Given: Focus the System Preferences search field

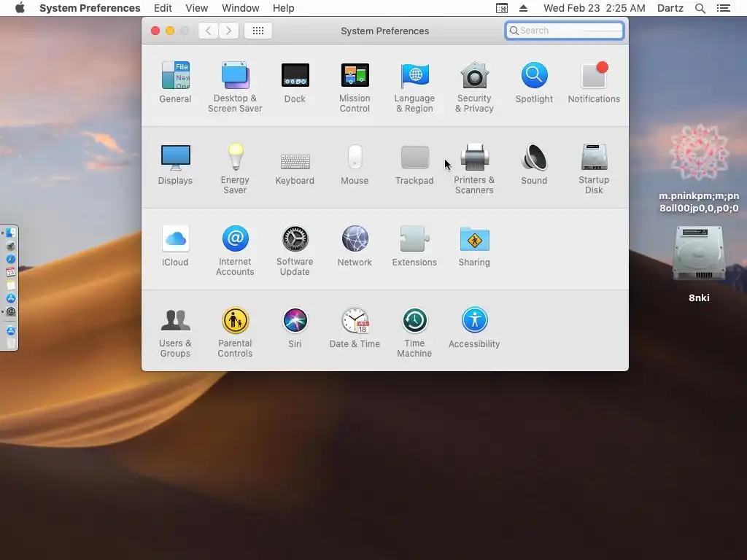Looking at the screenshot, I should point(565,31).
